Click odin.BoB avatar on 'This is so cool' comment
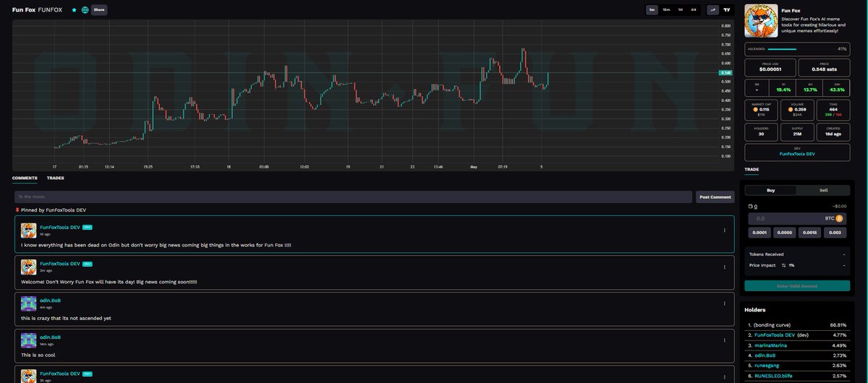The image size is (868, 383). point(28,340)
